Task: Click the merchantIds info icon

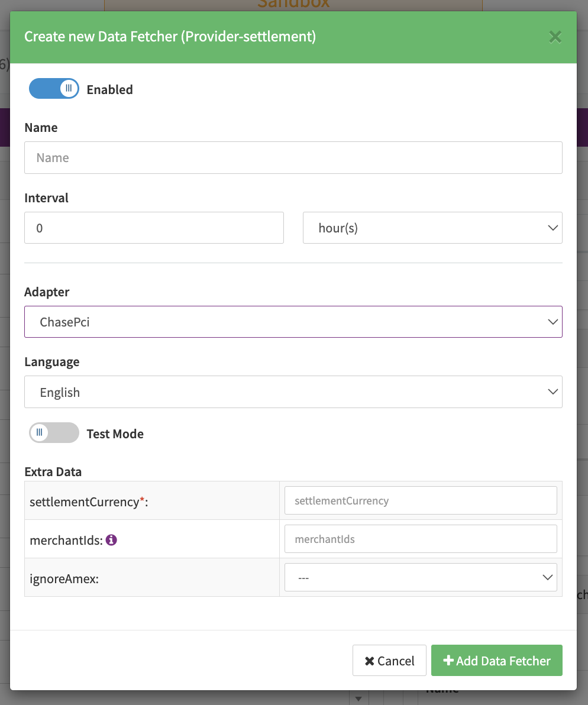Action: pyautogui.click(x=111, y=539)
